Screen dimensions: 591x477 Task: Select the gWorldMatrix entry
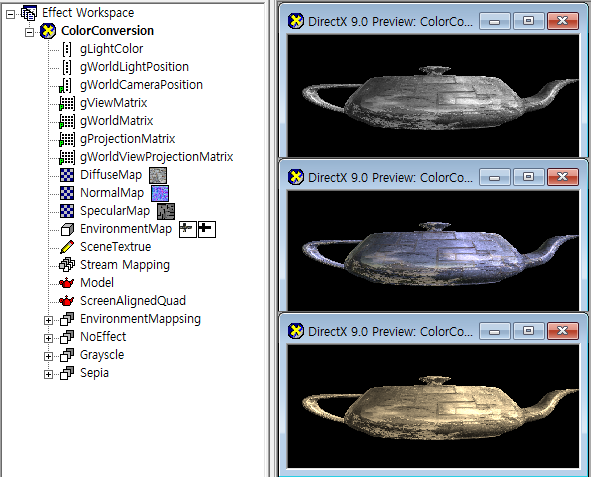[x=116, y=121]
